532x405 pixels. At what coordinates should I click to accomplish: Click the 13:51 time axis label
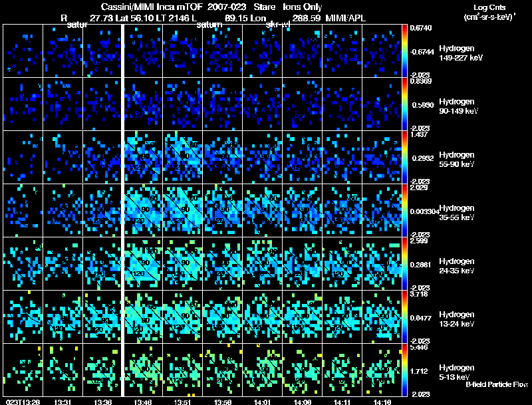(x=182, y=402)
